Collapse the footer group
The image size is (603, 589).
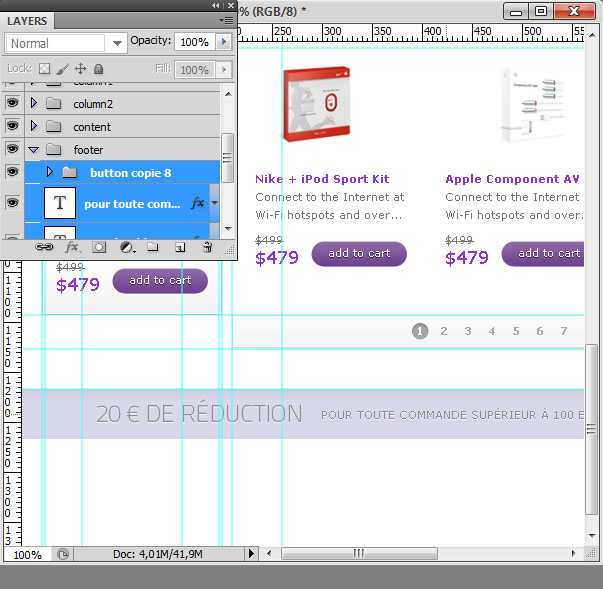(x=34, y=150)
